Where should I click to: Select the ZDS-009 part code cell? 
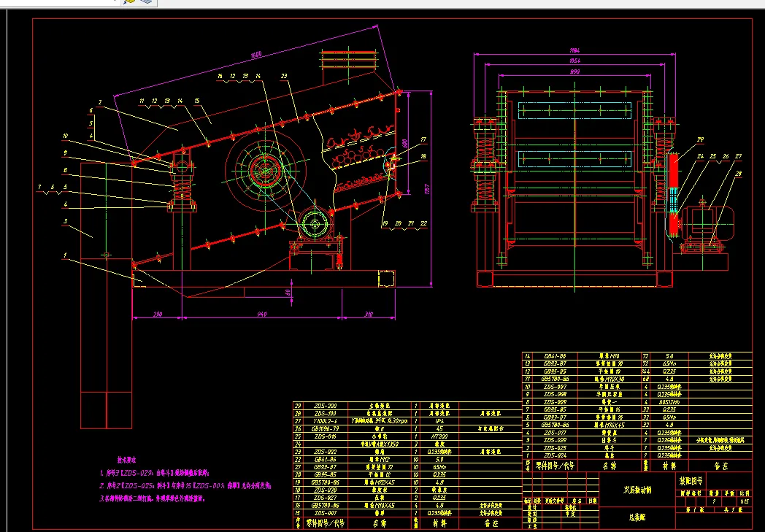coord(555,402)
